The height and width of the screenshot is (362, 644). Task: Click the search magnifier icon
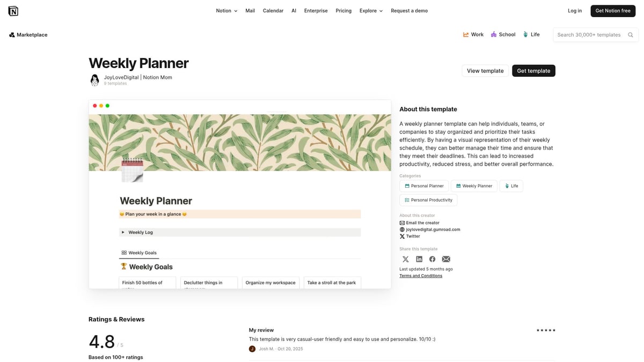631,34
